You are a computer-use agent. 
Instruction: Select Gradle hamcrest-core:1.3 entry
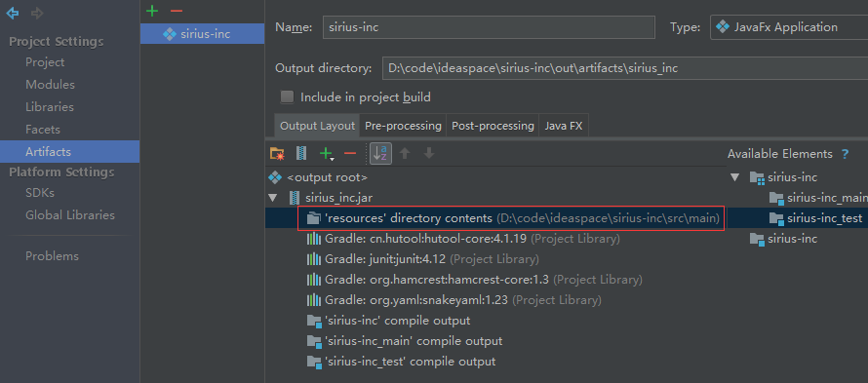pos(484,280)
